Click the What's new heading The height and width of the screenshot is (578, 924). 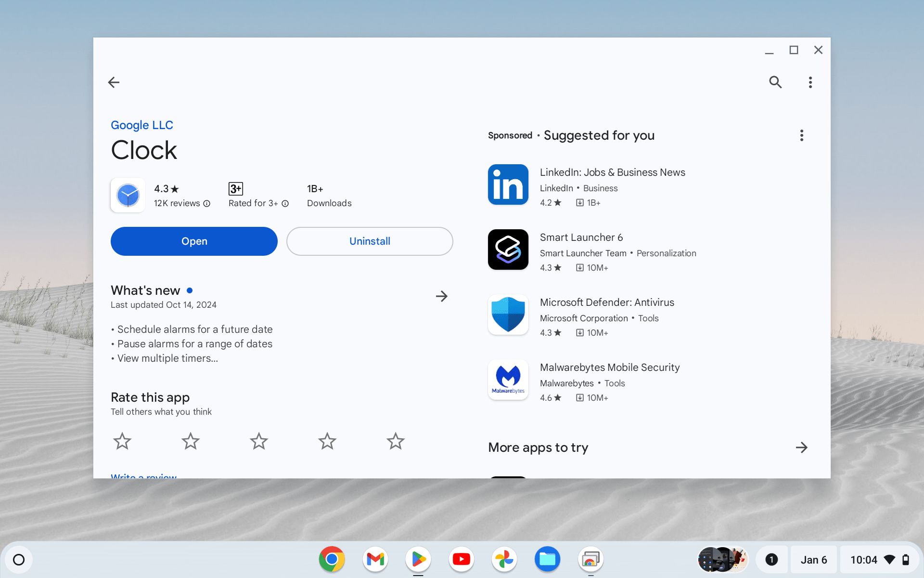click(145, 290)
